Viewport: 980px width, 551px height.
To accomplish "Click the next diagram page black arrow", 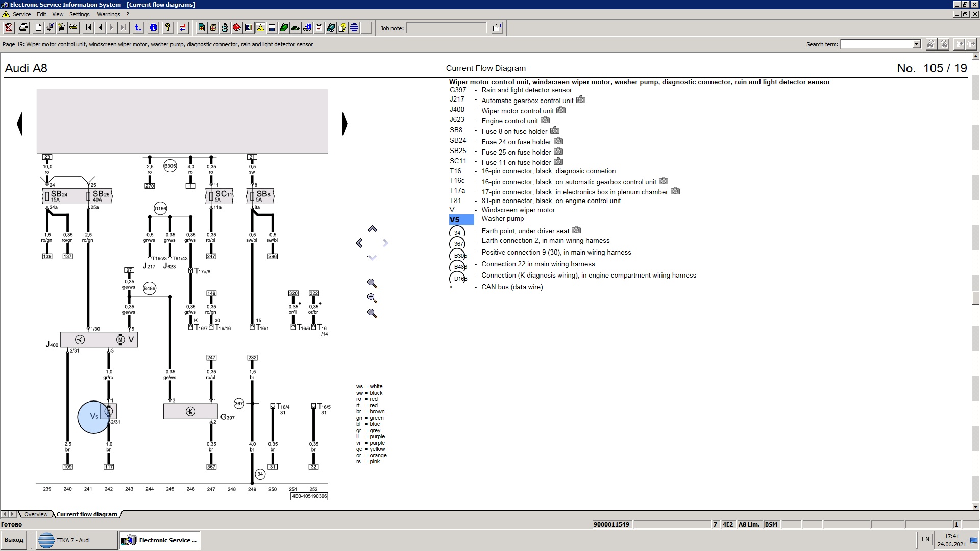I will pyautogui.click(x=345, y=123).
